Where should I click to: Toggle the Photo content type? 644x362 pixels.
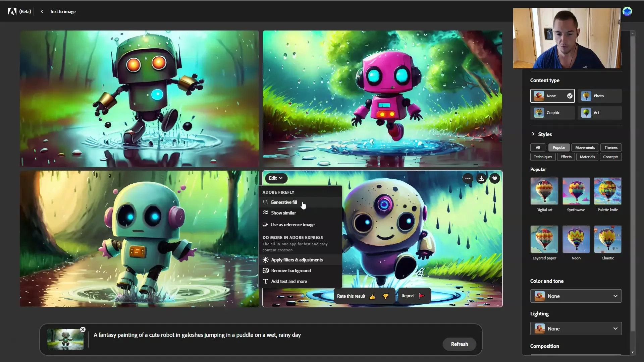(x=600, y=96)
